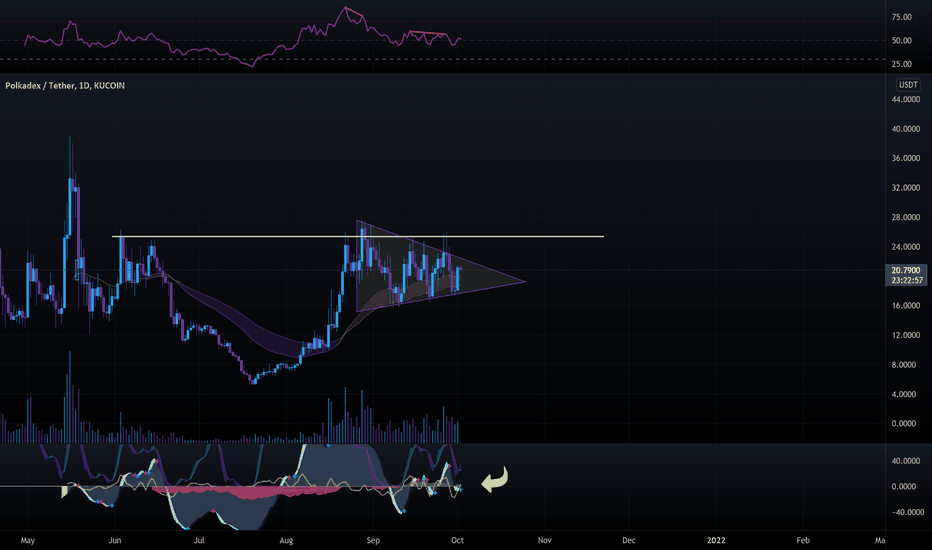Click the Jul label on the time axis
Viewport: 932px width, 550px height.
pyautogui.click(x=199, y=540)
